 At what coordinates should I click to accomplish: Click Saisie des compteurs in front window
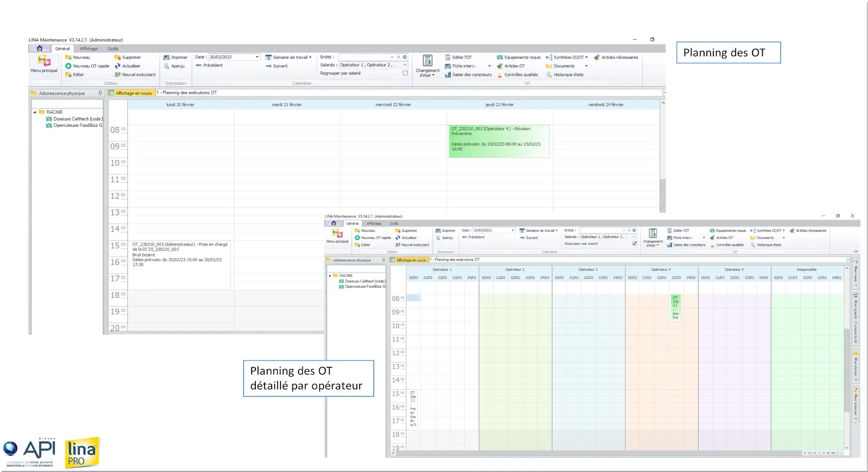(x=686, y=245)
